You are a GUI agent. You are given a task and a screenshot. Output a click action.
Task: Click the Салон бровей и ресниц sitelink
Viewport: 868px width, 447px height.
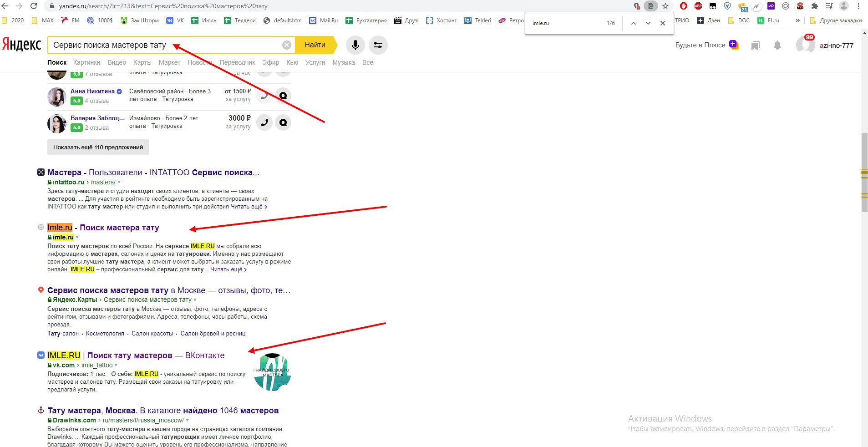[213, 334]
